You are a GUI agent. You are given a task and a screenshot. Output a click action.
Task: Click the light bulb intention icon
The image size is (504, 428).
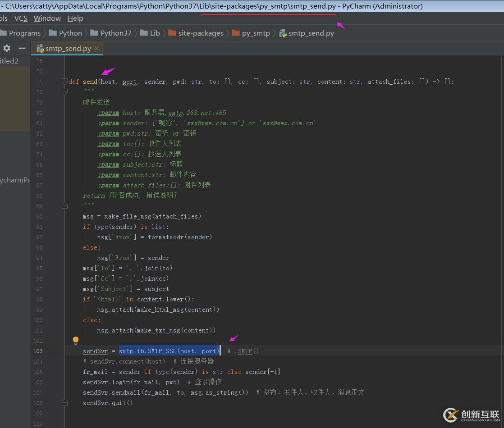pyautogui.click(x=76, y=341)
